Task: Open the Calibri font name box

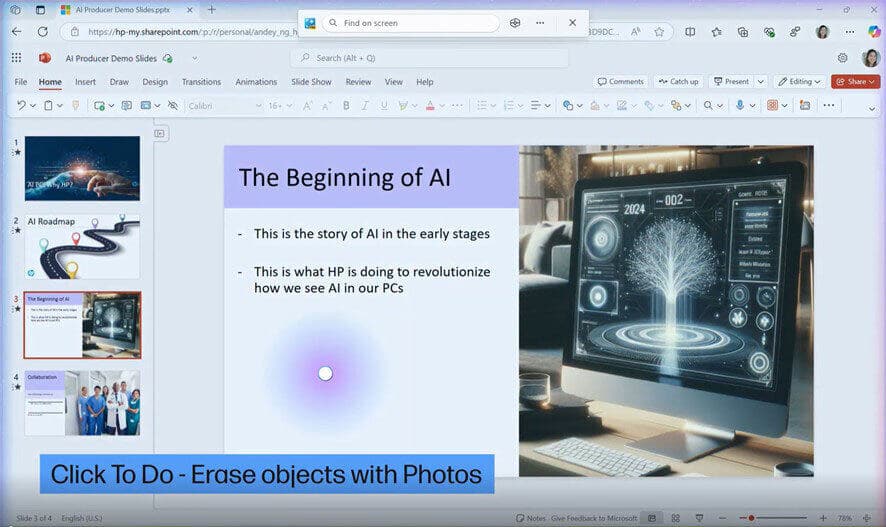Action: 224,106
